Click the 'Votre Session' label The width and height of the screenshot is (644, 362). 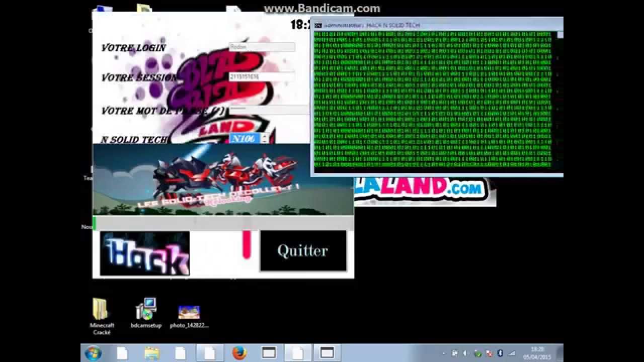pyautogui.click(x=139, y=78)
